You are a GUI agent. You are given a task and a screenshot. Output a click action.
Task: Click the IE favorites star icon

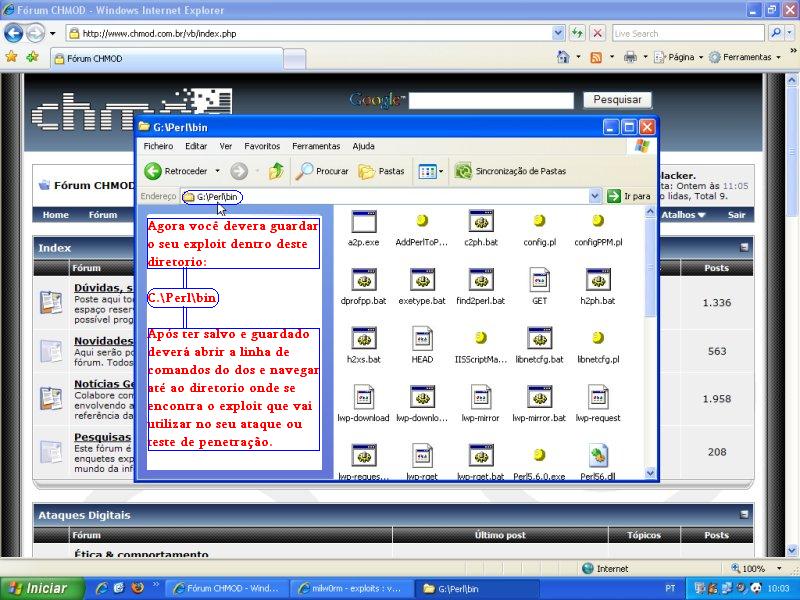[x=11, y=57]
